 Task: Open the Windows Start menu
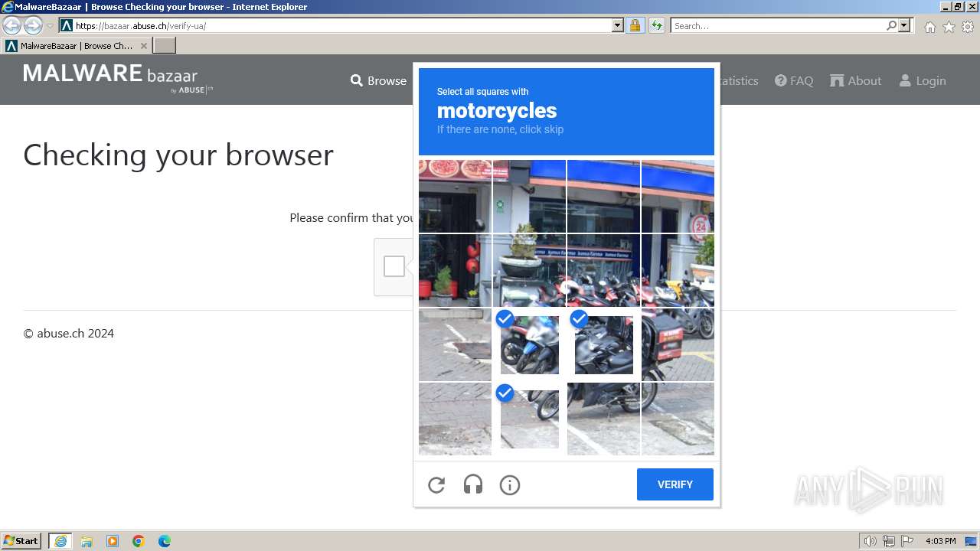click(21, 541)
